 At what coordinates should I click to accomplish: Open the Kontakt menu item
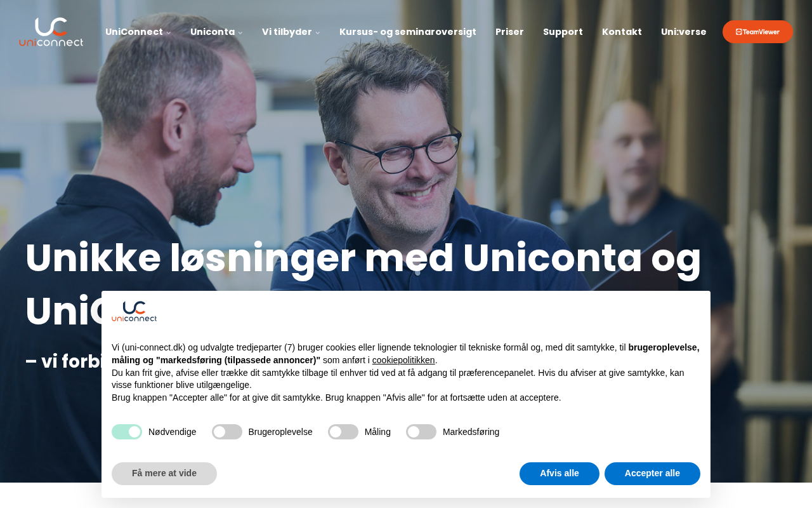pyautogui.click(x=622, y=32)
